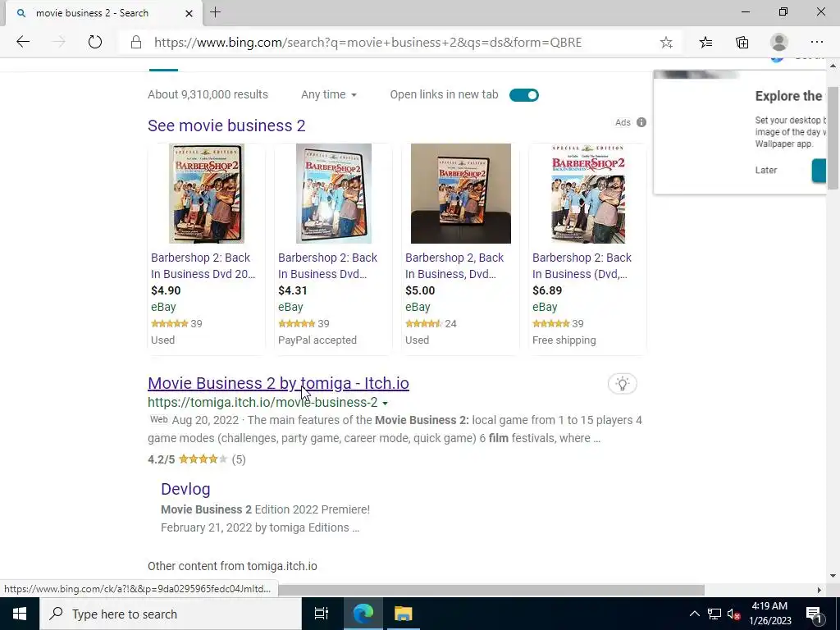The image size is (840, 630).
Task: Click the lightbulb insights icon
Action: tap(622, 384)
